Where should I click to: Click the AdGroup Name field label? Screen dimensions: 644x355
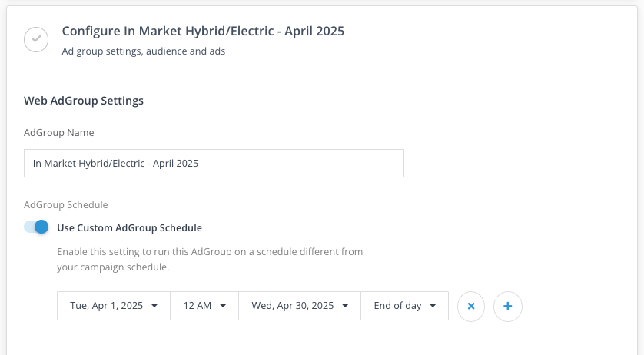click(x=59, y=133)
